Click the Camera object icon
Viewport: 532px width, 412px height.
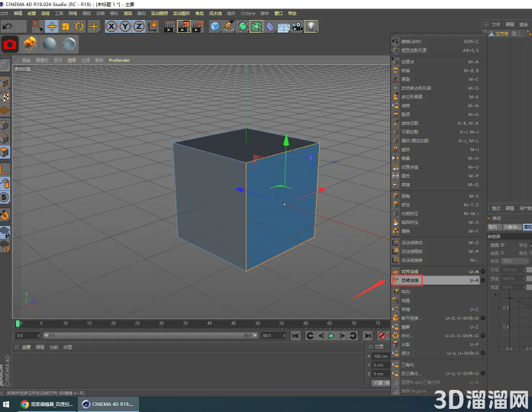pos(298,27)
